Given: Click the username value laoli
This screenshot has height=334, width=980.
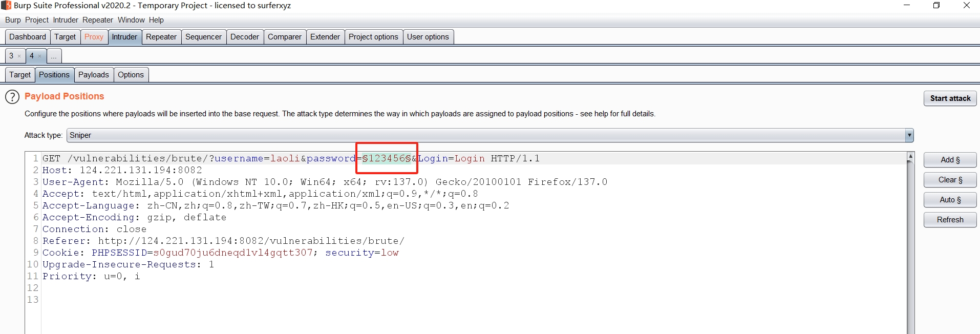Looking at the screenshot, I should pos(285,158).
